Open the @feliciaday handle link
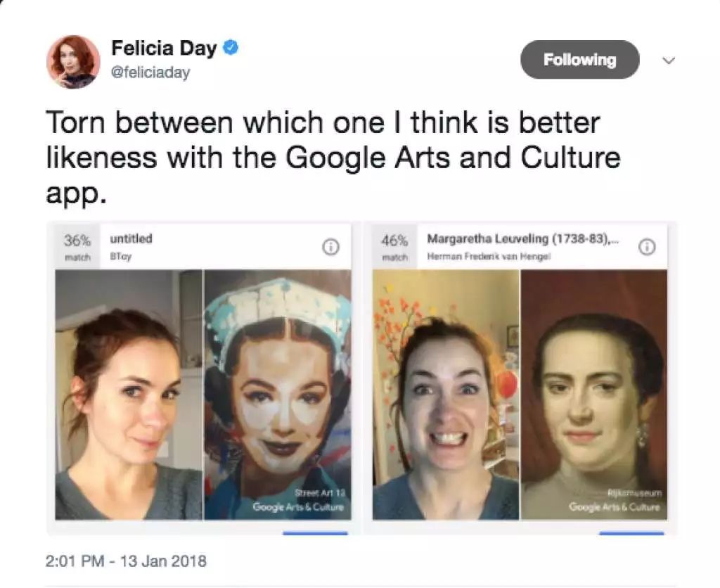 click(x=150, y=72)
